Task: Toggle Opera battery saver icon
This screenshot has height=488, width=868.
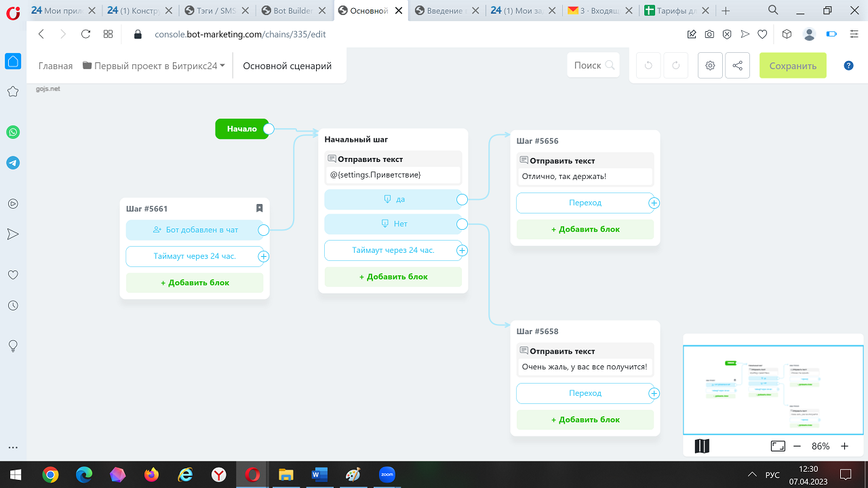Action: pos(831,34)
